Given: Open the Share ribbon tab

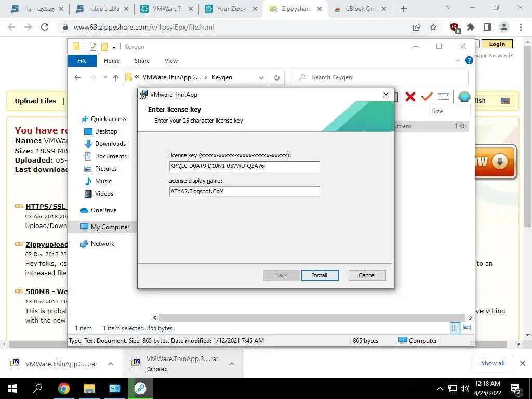Looking at the screenshot, I should pos(142,61).
